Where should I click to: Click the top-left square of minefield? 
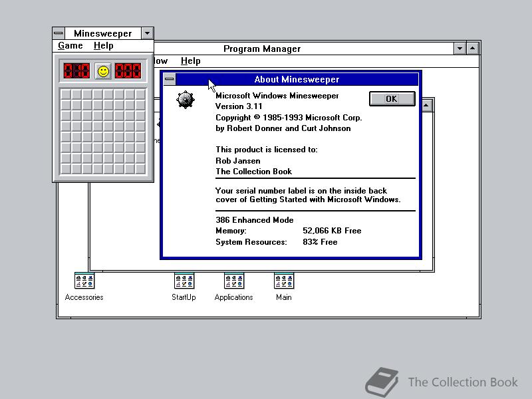pyautogui.click(x=66, y=94)
